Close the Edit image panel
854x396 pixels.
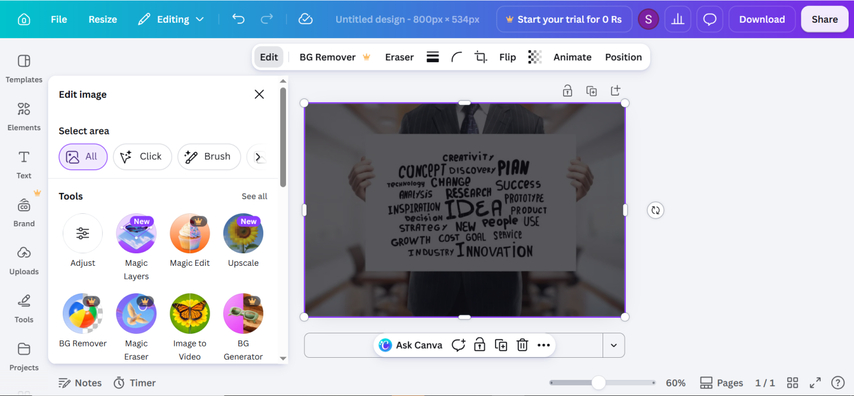(259, 94)
